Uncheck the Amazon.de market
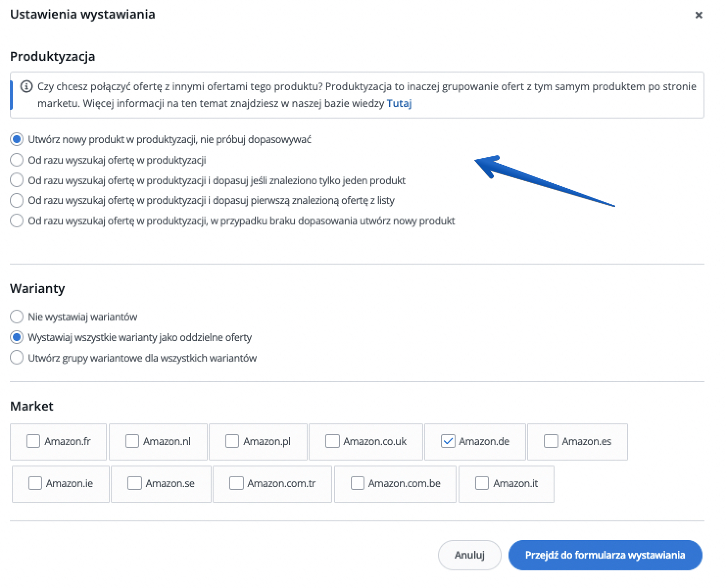This screenshot has width=727, height=588. coord(448,441)
